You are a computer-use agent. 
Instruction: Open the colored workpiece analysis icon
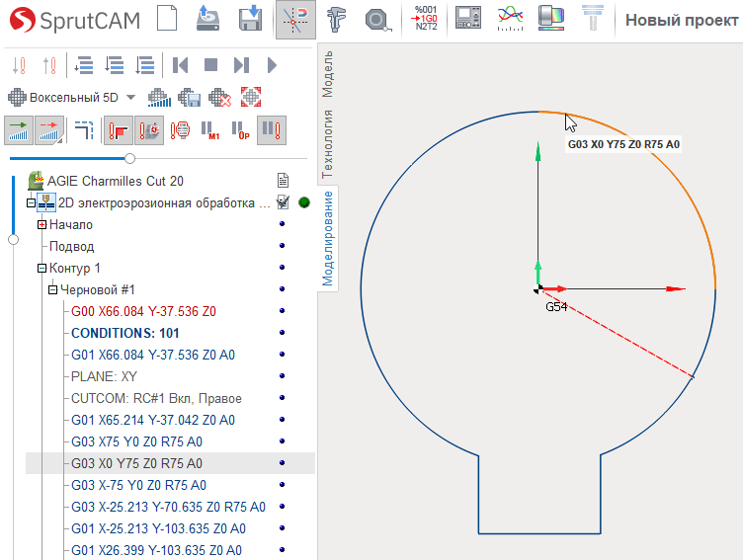click(x=551, y=19)
